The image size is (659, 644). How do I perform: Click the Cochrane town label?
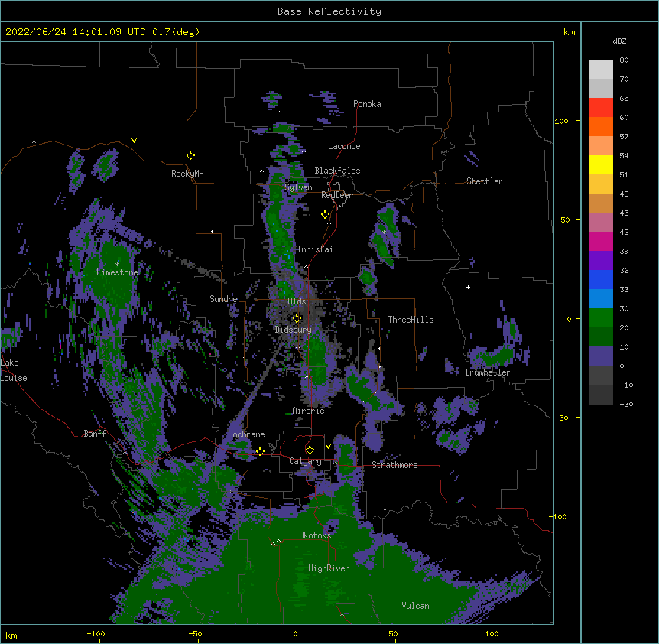pyautogui.click(x=246, y=434)
